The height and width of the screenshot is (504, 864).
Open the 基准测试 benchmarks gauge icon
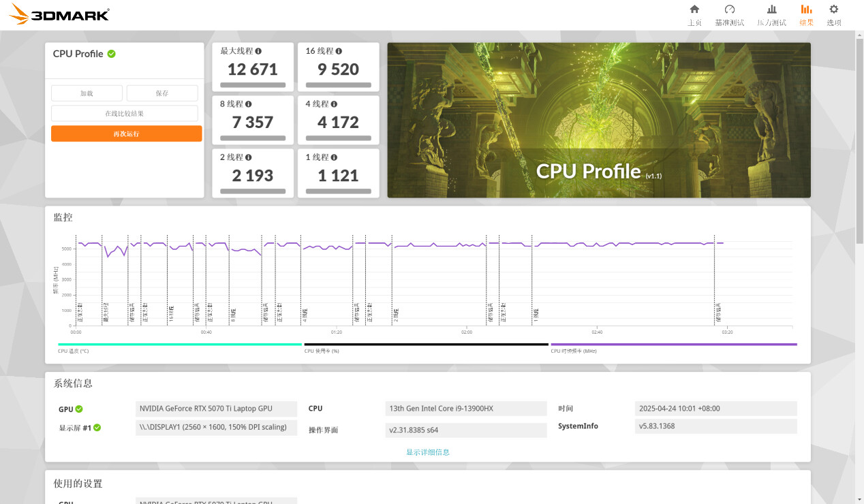pos(730,10)
